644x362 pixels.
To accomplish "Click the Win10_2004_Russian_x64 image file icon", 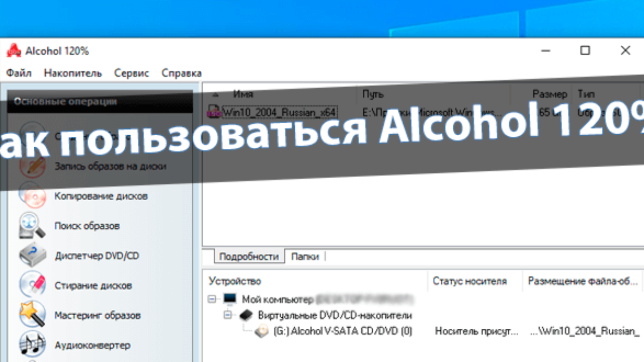I will coord(215,112).
